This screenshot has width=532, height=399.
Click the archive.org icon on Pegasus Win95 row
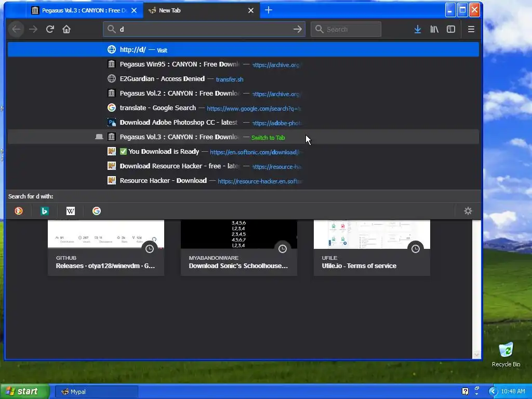coord(112,64)
